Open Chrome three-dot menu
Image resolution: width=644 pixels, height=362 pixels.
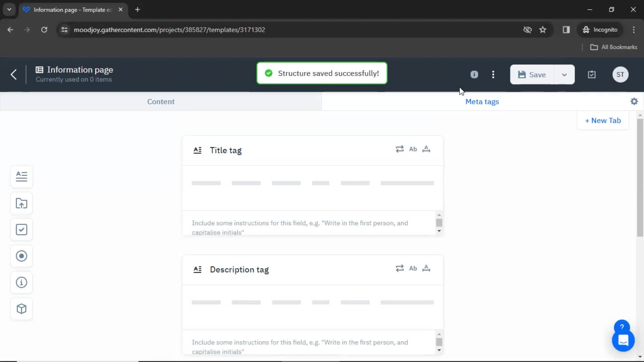point(634,30)
